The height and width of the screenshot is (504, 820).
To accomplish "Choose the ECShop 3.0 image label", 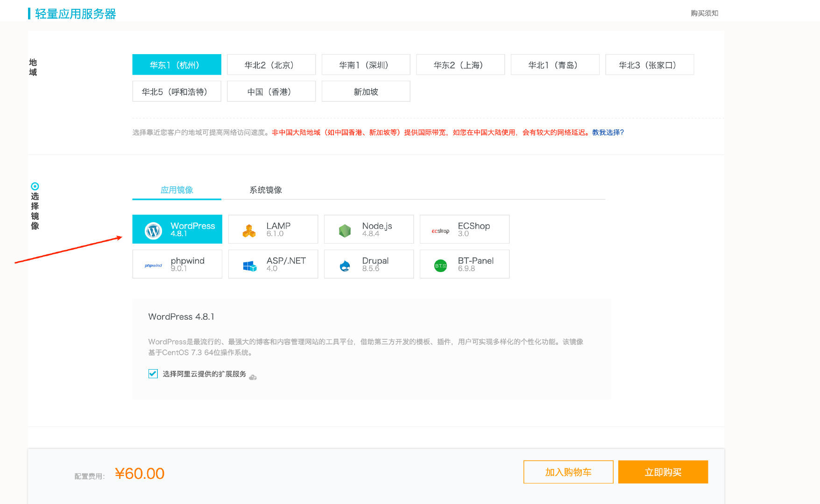I will pos(474,229).
